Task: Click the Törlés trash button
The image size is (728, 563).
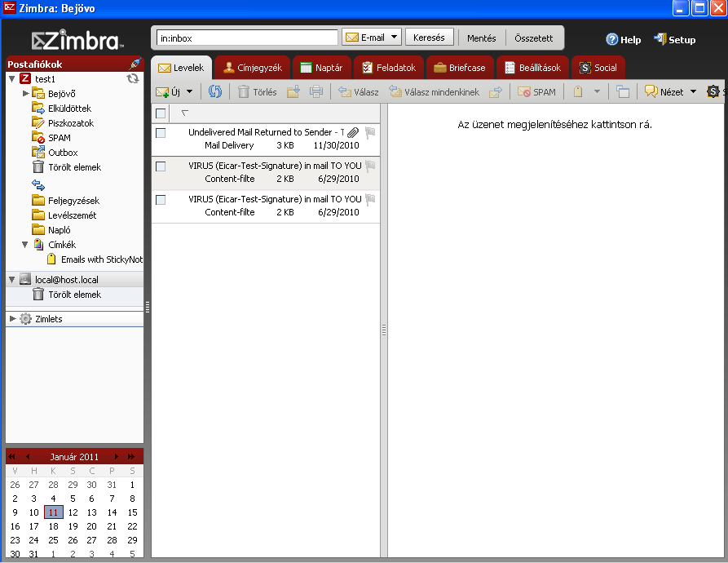Action: pyautogui.click(x=258, y=92)
